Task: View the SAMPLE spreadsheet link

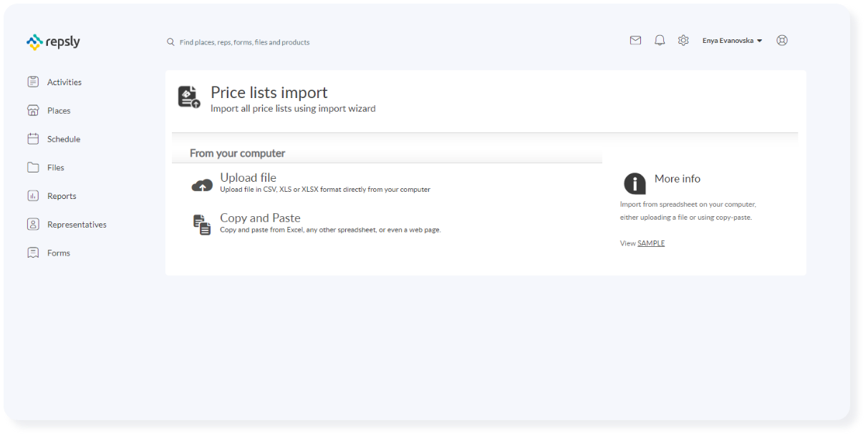Action: click(x=650, y=243)
